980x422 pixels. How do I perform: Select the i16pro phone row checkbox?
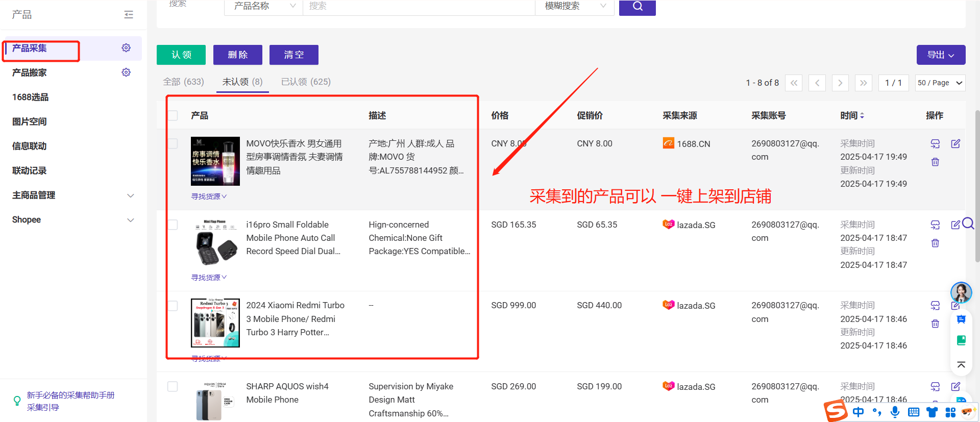click(x=173, y=225)
